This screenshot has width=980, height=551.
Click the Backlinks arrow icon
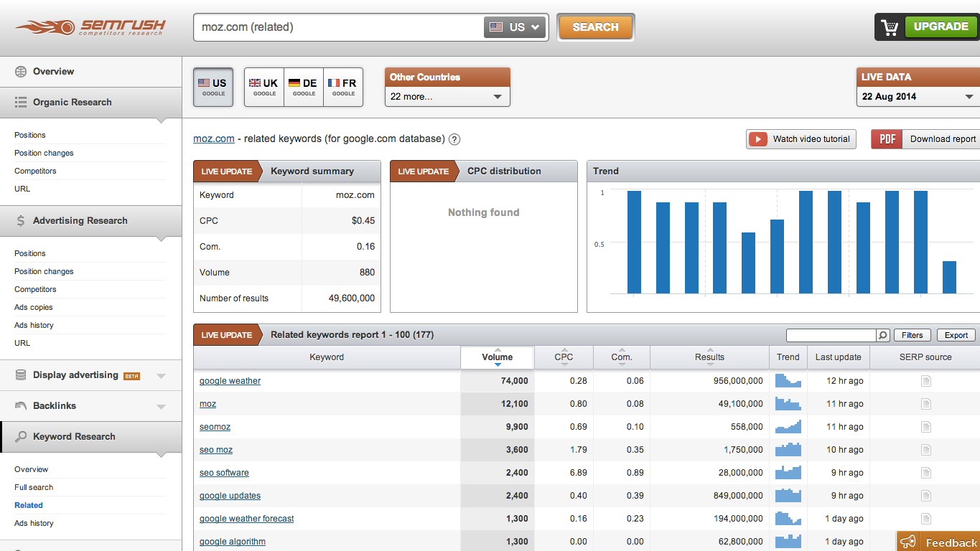click(x=20, y=406)
